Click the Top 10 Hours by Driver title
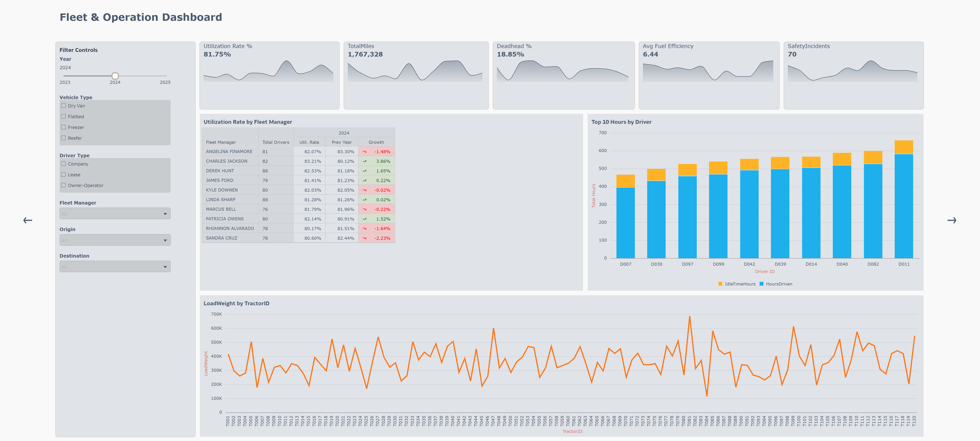Viewport: 980px width, 441px height. click(621, 122)
